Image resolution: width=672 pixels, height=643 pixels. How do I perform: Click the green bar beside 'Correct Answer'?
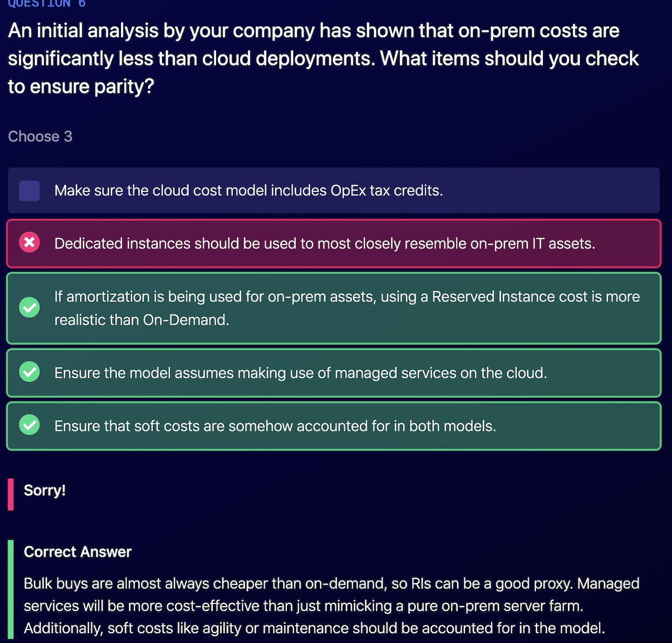(11, 589)
